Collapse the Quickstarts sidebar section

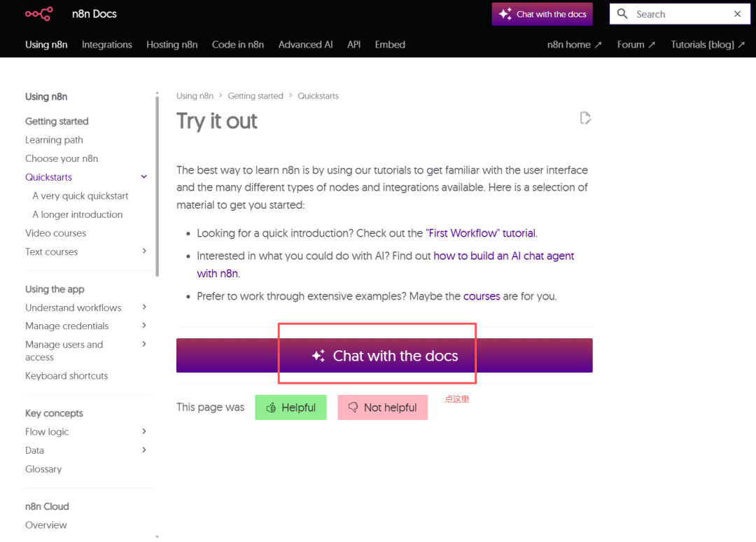click(x=144, y=177)
